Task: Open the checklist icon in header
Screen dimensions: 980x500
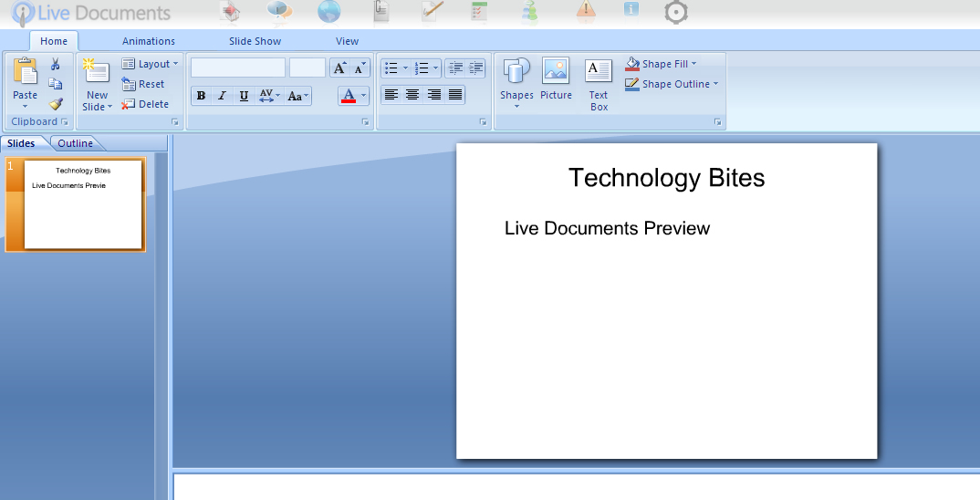Action: 479,12
